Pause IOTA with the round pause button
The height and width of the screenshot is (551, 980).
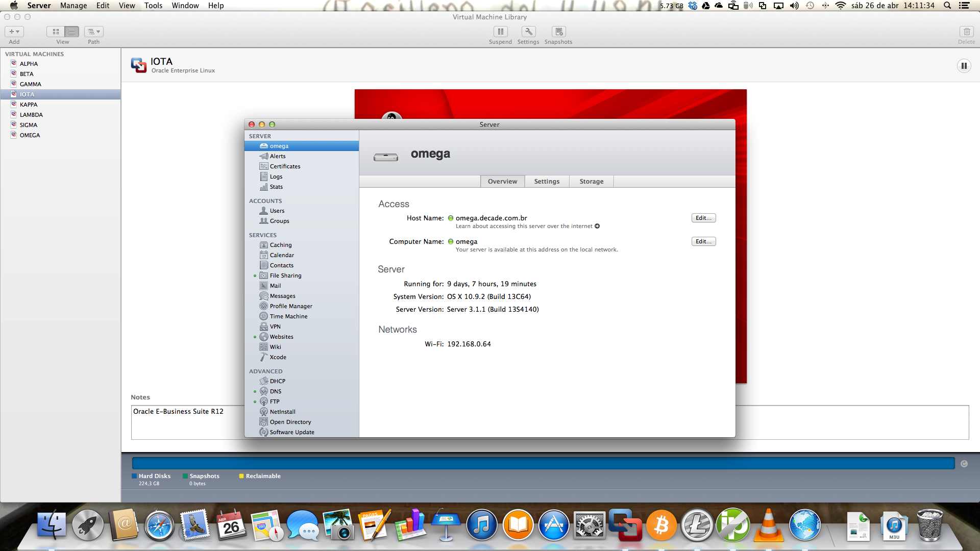tap(964, 66)
